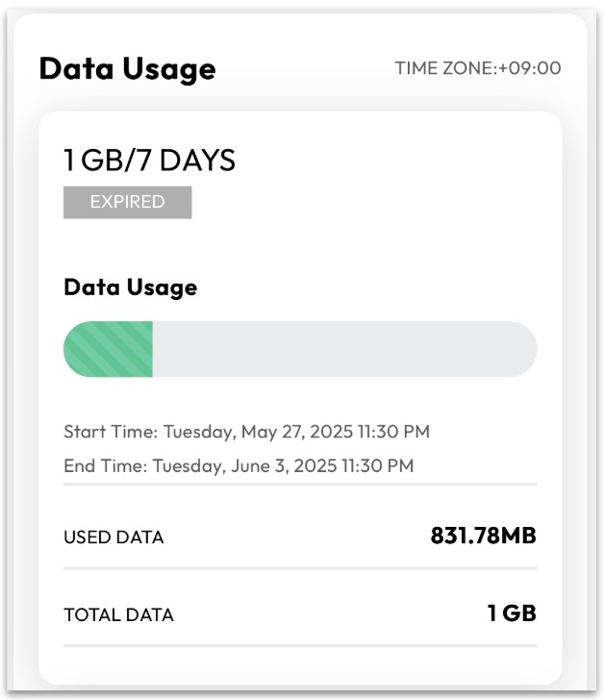Click the Data Usage subheading inside the card

(x=130, y=287)
